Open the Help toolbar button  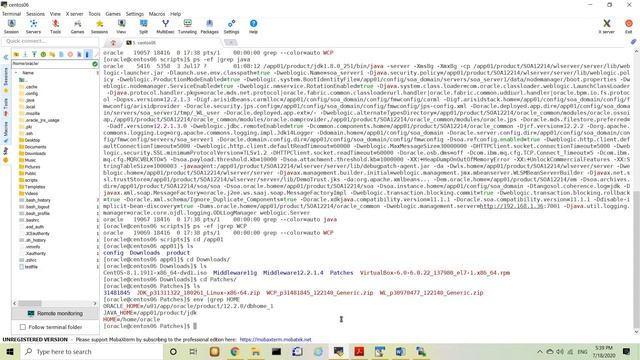253,27
